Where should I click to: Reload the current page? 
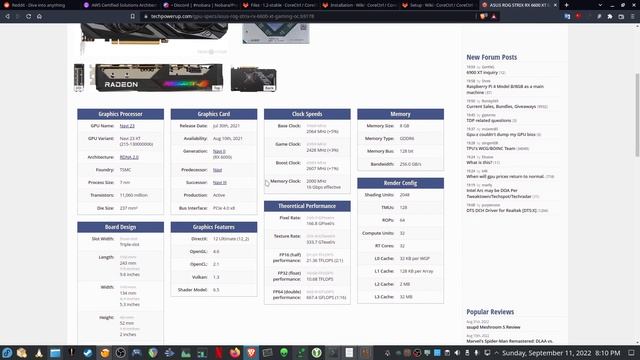(x=28, y=16)
